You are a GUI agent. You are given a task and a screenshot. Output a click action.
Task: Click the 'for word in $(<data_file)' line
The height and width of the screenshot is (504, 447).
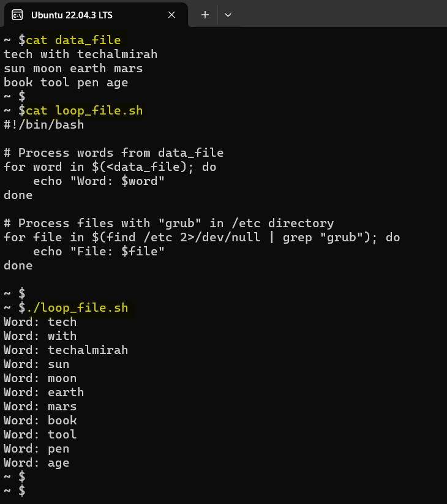click(110, 167)
